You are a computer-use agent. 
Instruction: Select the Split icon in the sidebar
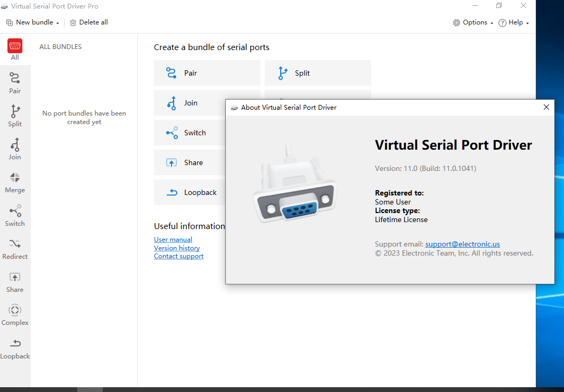[14, 115]
